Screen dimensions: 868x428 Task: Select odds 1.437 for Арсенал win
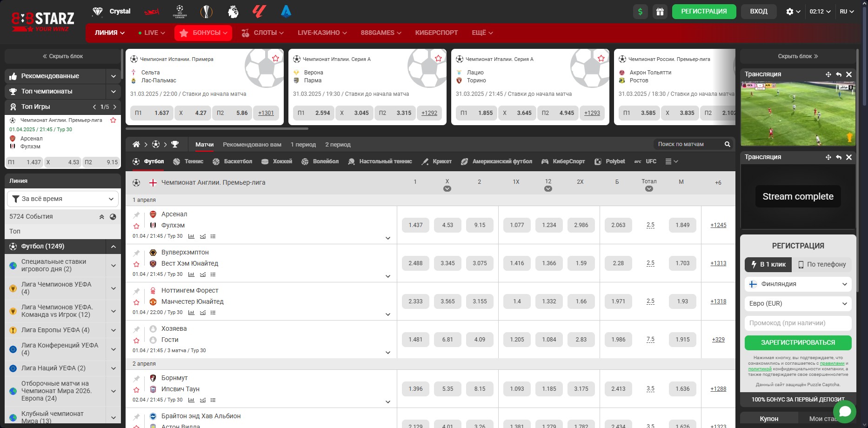tap(415, 225)
